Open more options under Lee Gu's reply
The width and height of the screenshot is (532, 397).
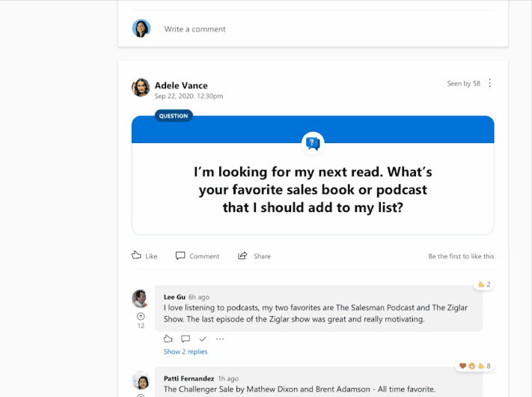(220, 339)
